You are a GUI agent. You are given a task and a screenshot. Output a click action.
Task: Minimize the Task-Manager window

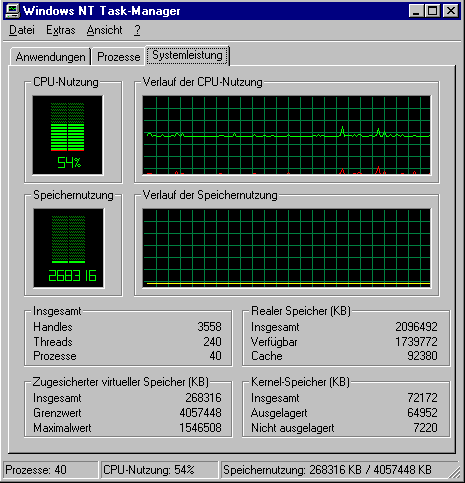[416, 11]
